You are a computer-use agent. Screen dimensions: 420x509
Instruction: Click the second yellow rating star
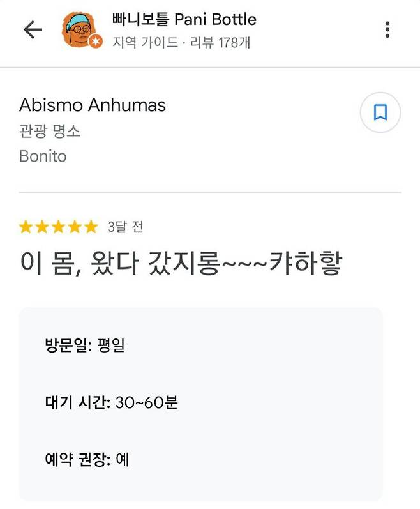coord(43,227)
